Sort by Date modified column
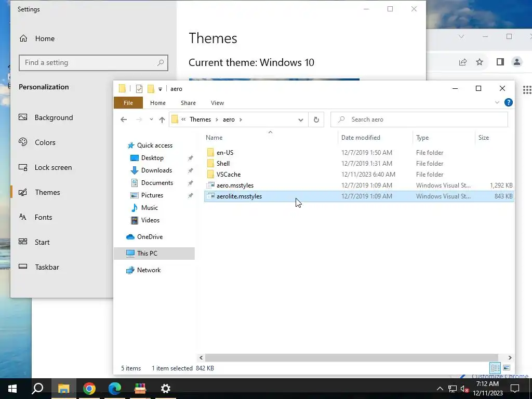 361,137
